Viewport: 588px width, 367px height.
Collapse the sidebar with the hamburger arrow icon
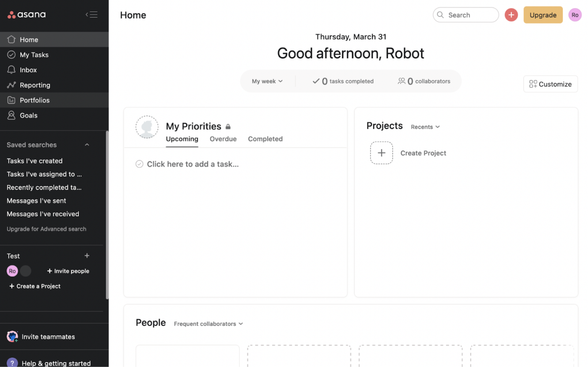pyautogui.click(x=91, y=14)
